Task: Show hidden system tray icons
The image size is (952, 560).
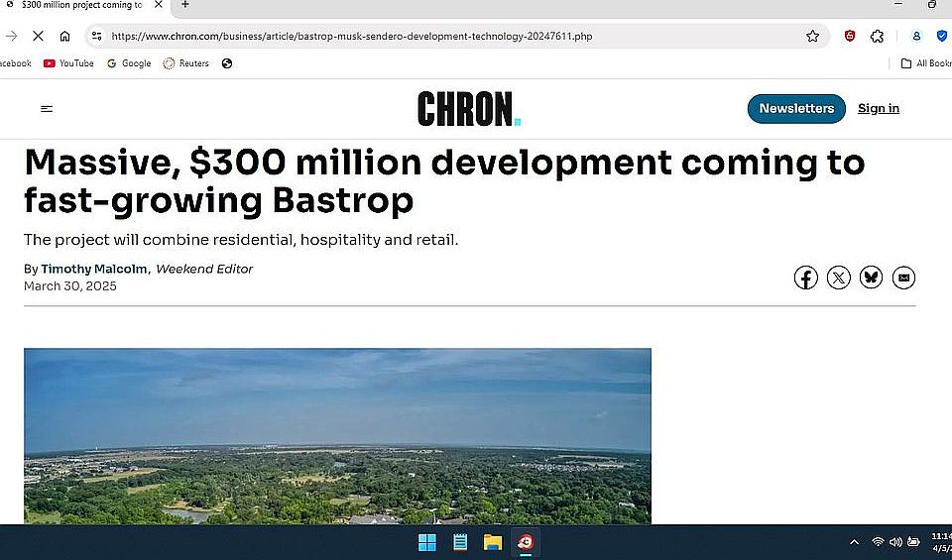Action: (x=854, y=542)
